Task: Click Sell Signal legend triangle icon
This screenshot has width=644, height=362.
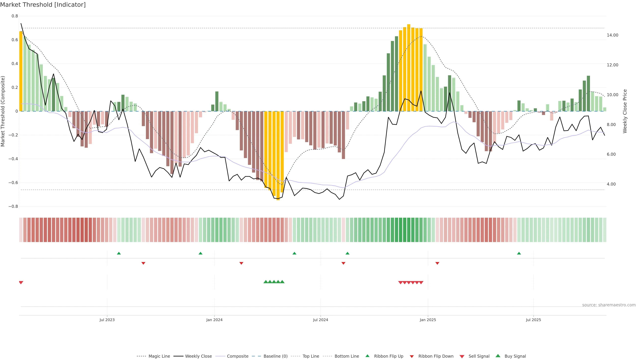Action: click(x=462, y=356)
